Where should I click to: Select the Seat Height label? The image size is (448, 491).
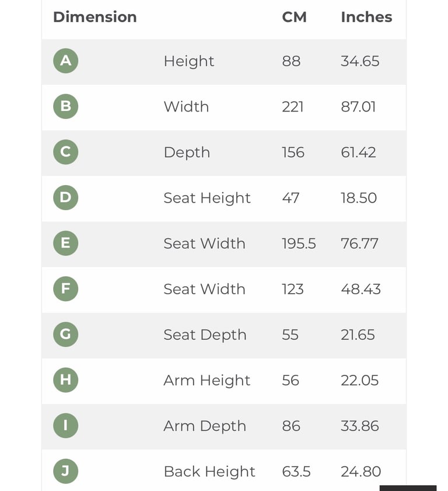click(x=207, y=198)
